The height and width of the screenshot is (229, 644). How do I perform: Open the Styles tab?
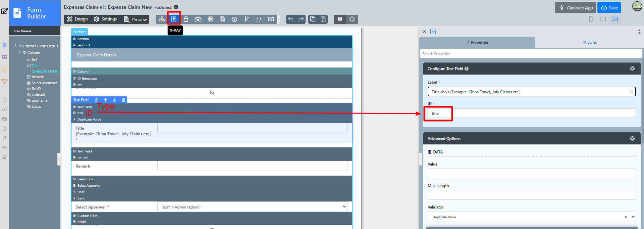[x=590, y=42]
